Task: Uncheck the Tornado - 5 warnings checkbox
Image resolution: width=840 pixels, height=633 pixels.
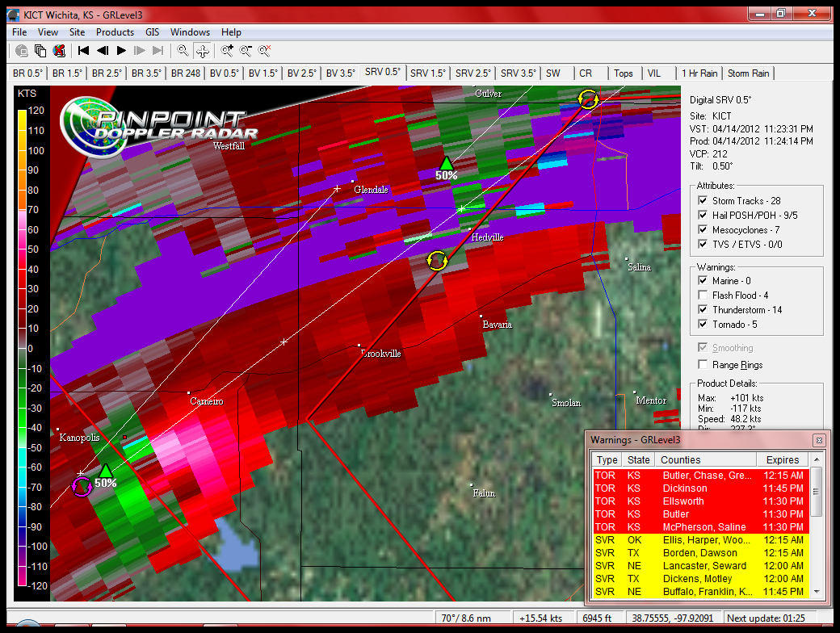Action: tap(703, 324)
